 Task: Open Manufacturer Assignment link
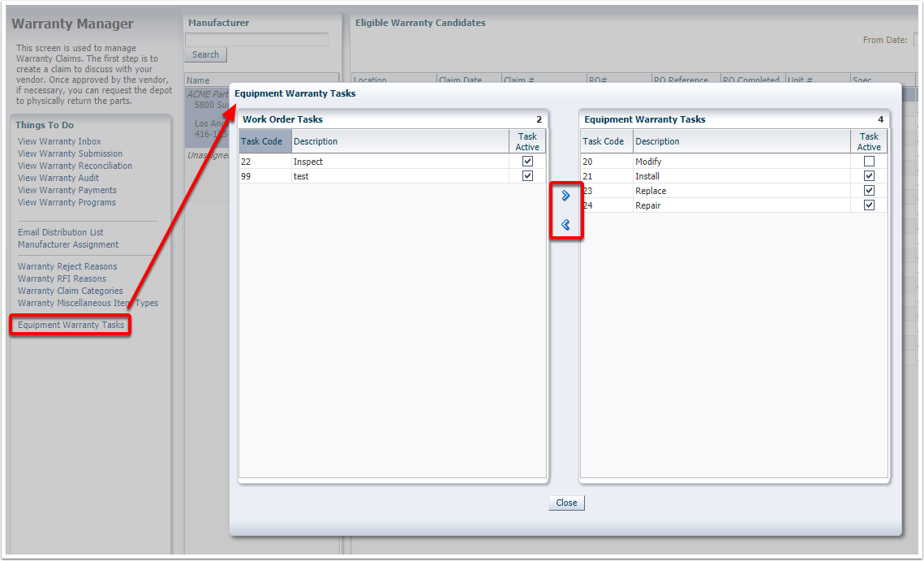click(68, 245)
